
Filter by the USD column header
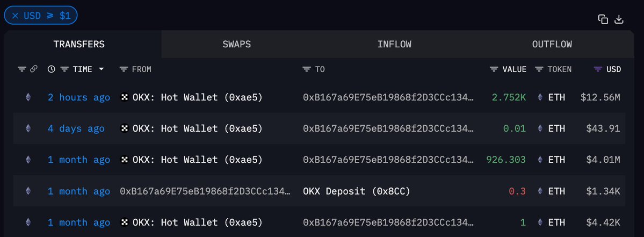coord(598,69)
